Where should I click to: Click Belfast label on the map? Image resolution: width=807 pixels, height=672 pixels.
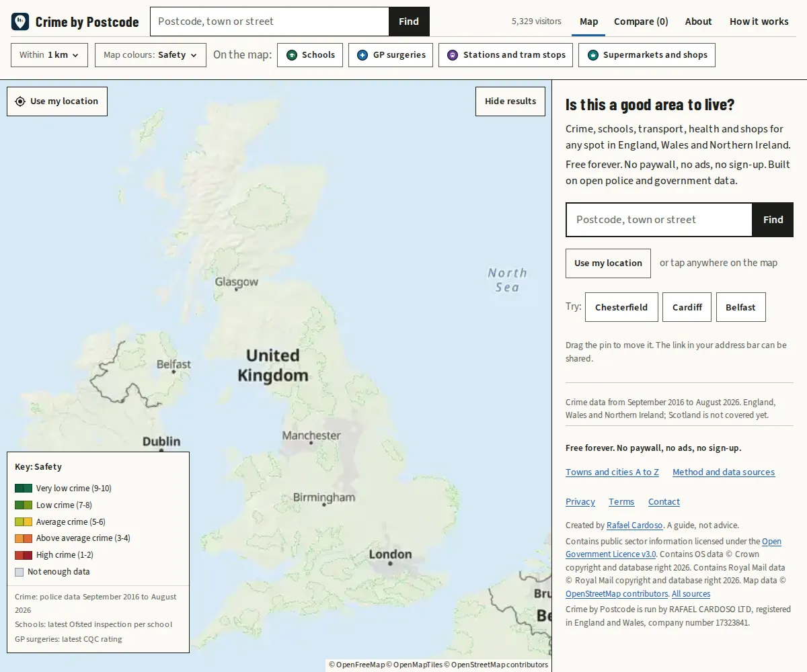coord(174,364)
